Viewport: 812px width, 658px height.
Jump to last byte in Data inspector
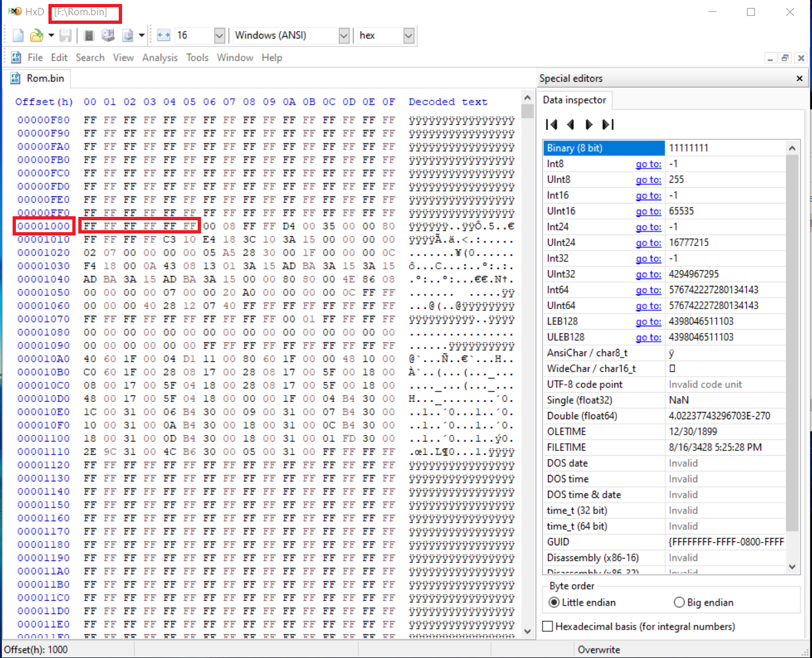click(x=608, y=124)
